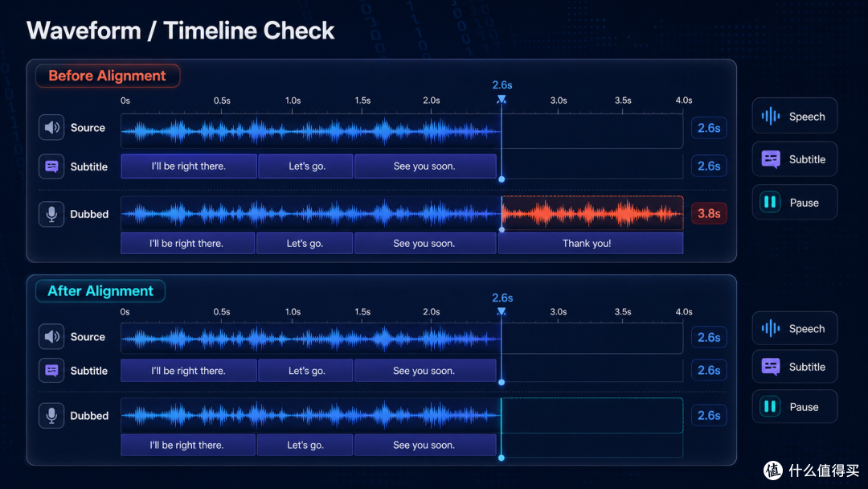This screenshot has width=868, height=489.
Task: Click the Source waveform in Before Alignment
Action: click(x=311, y=132)
